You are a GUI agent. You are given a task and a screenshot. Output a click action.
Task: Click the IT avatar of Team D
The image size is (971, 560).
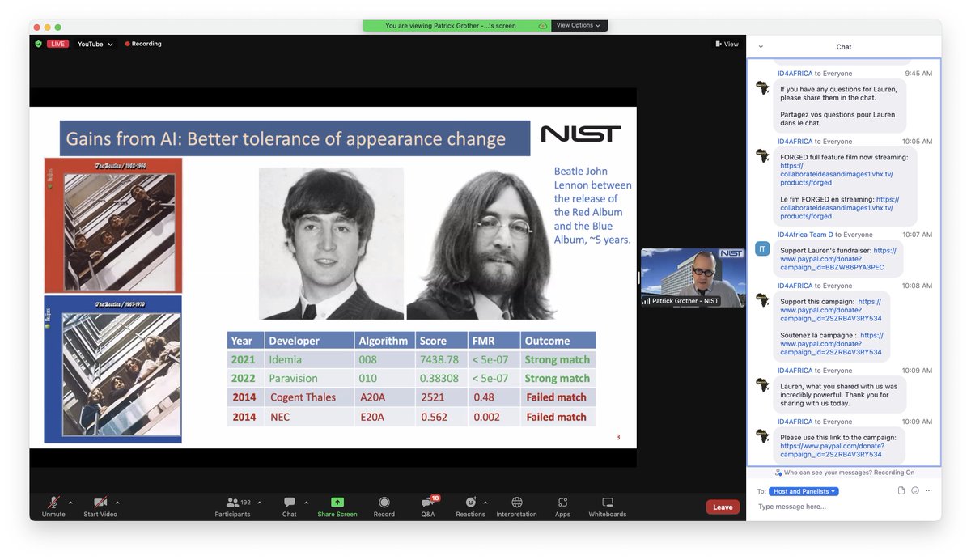point(762,249)
